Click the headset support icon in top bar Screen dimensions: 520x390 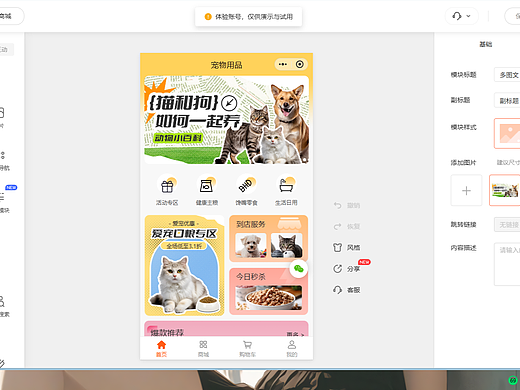457,16
